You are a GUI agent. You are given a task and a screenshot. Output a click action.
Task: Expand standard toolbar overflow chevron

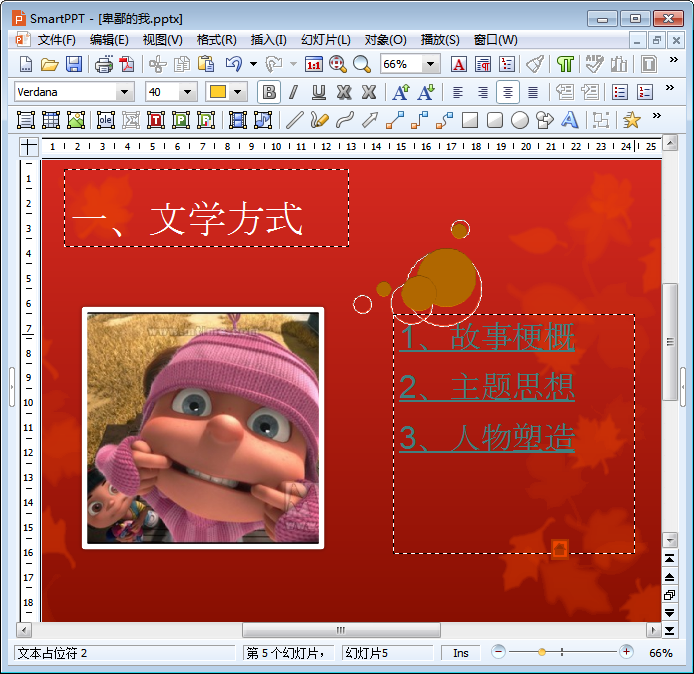[674, 60]
